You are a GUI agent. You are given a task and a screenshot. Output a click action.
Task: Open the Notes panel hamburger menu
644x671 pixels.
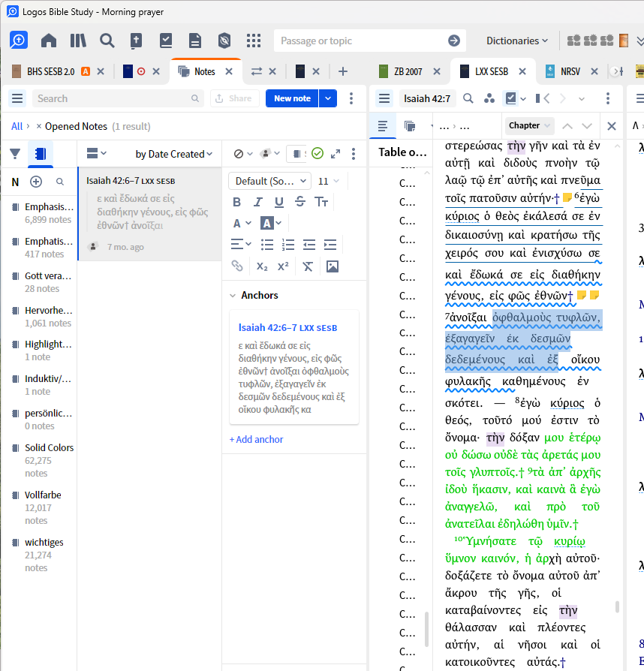click(x=17, y=98)
